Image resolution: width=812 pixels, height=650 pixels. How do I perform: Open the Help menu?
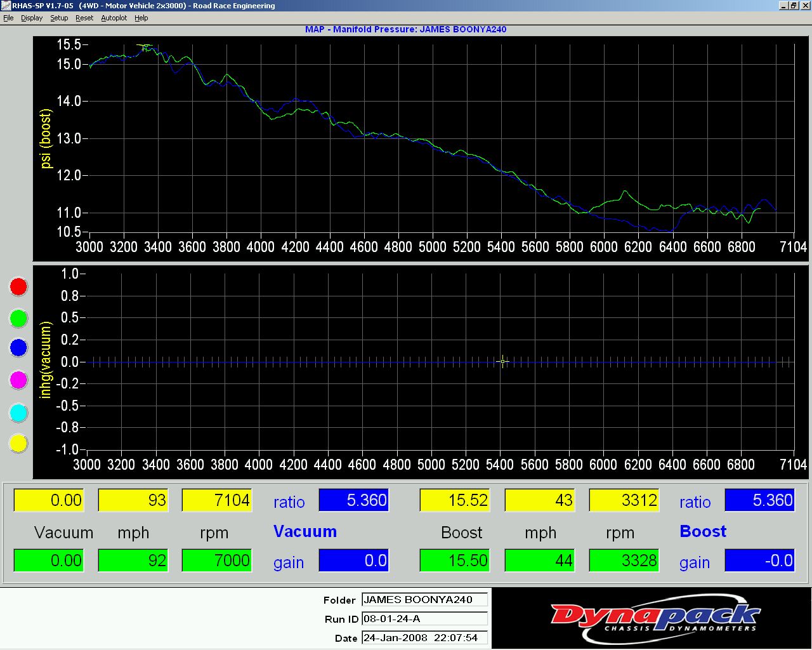[x=141, y=18]
